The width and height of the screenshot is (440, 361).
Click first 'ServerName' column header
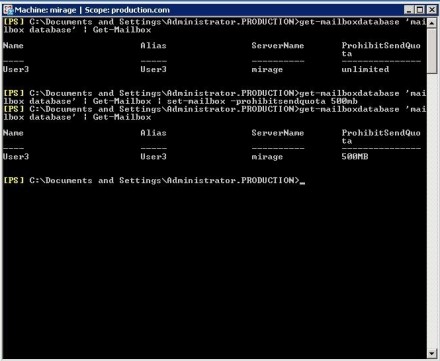coord(278,45)
